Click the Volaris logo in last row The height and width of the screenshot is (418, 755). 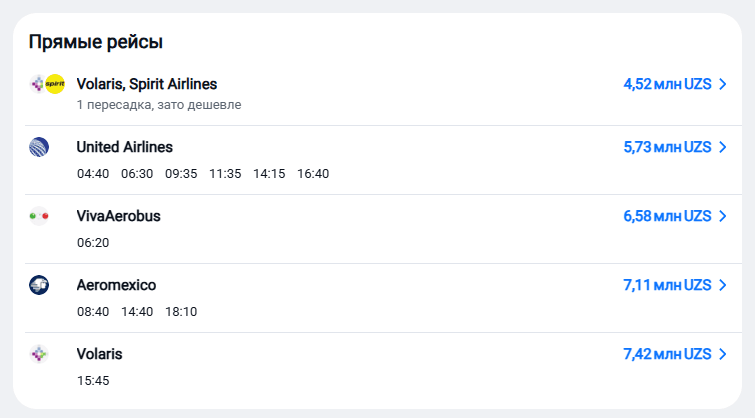(x=39, y=354)
